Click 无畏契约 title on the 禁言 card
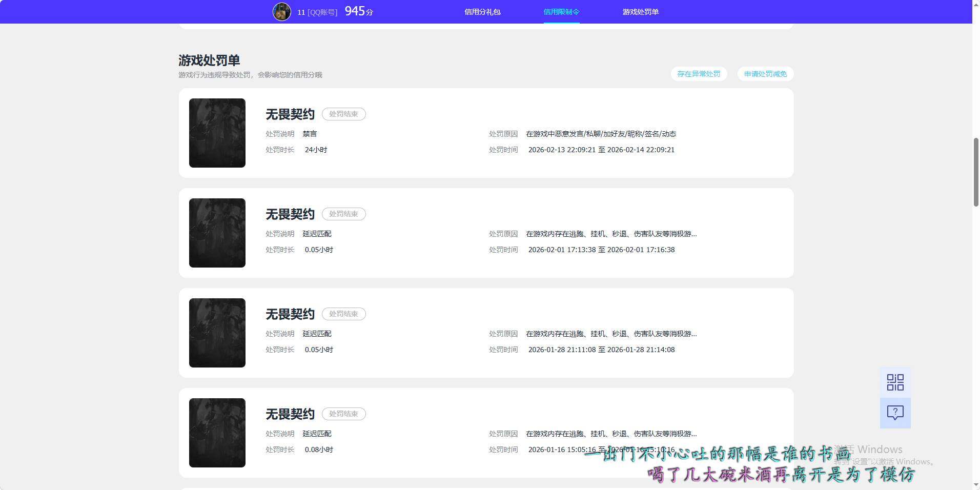The image size is (980, 490). click(290, 114)
